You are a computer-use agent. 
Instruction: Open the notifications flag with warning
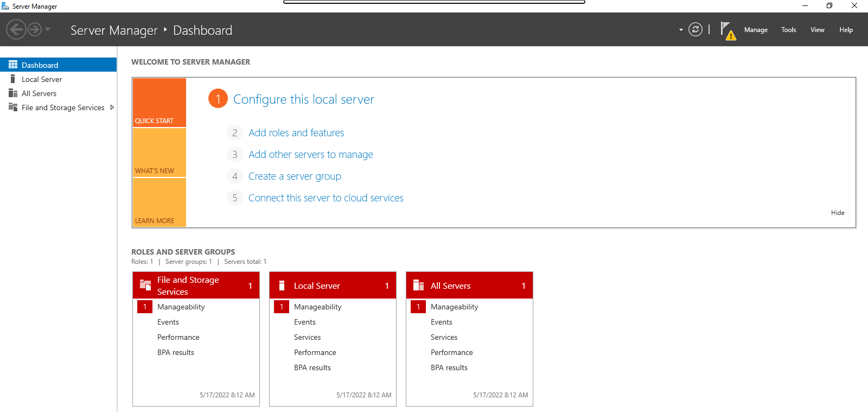(728, 30)
